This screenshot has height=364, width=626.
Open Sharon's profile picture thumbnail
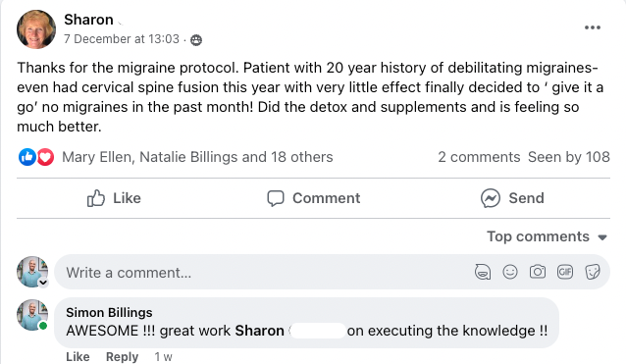coord(36,29)
